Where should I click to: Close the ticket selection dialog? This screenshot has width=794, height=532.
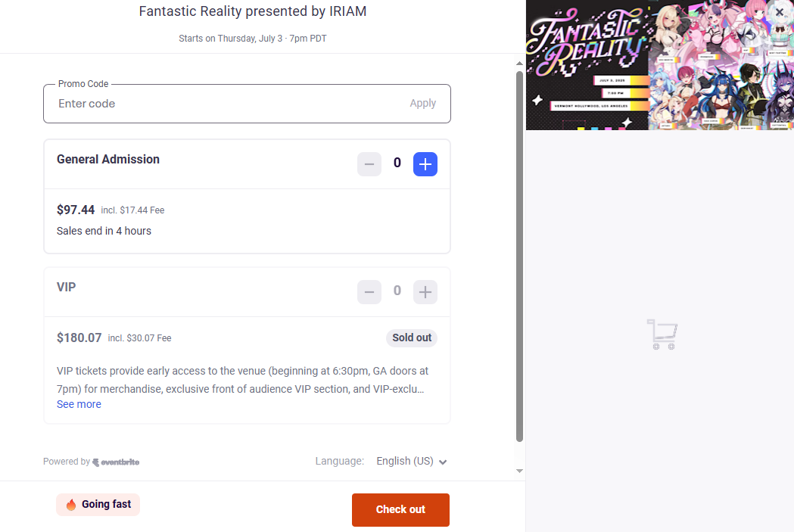780,13
